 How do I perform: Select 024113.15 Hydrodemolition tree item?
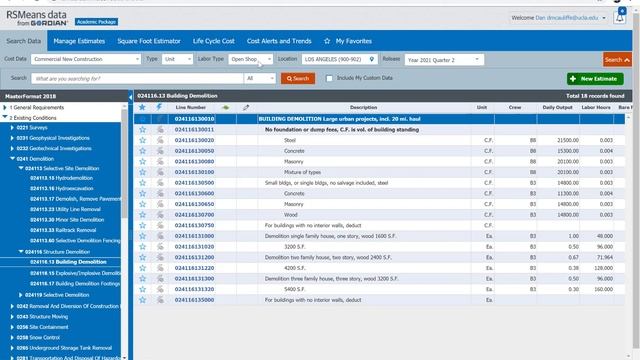pos(61,178)
